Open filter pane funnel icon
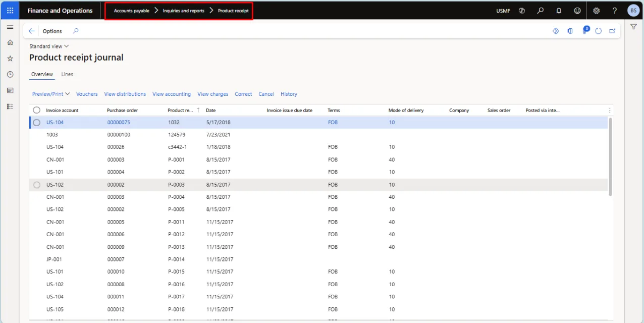 (633, 27)
